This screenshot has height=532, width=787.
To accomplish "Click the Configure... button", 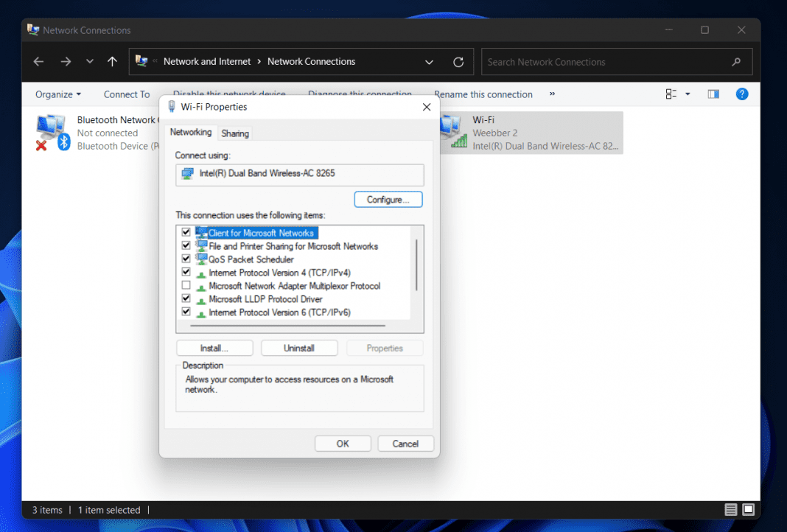I will coord(388,200).
